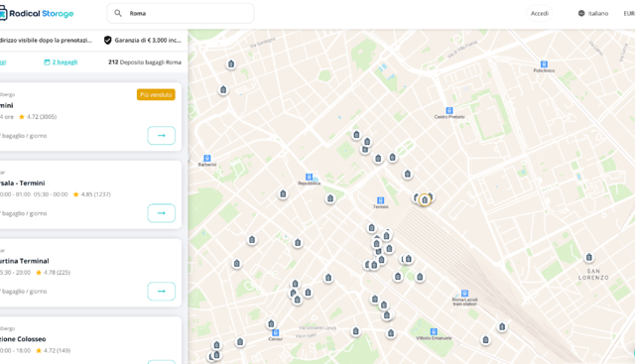This screenshot has width=635, height=364.
Task: Select the luggage marker near San Lorenzo
Action: [x=588, y=257]
